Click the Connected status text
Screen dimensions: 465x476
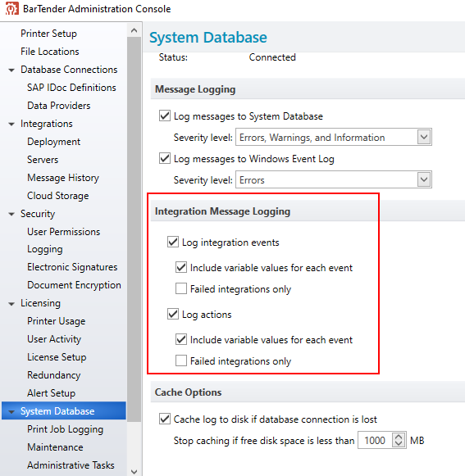tap(272, 57)
